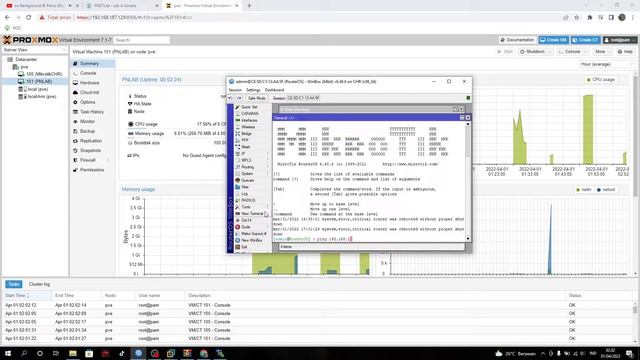Toggle Safe Mode in WinBox
The width and height of the screenshot is (640, 360).
click(257, 98)
